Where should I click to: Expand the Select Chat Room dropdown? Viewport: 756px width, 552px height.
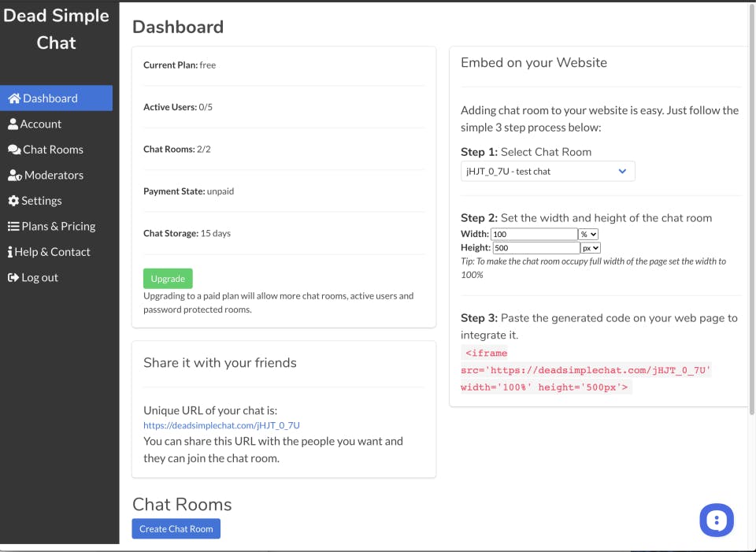coord(548,172)
